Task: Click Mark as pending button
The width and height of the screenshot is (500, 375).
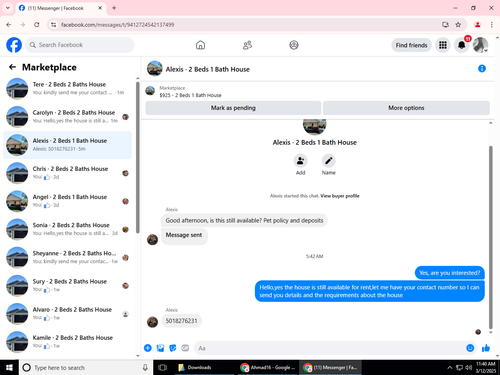Action: (x=233, y=108)
